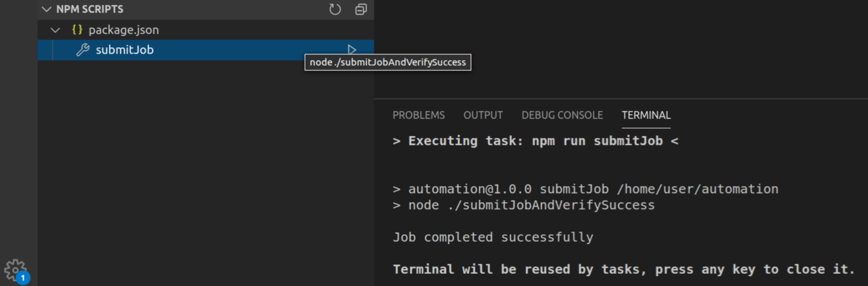The image size is (868, 286).
Task: Select the TERMINAL tab
Action: pyautogui.click(x=646, y=115)
